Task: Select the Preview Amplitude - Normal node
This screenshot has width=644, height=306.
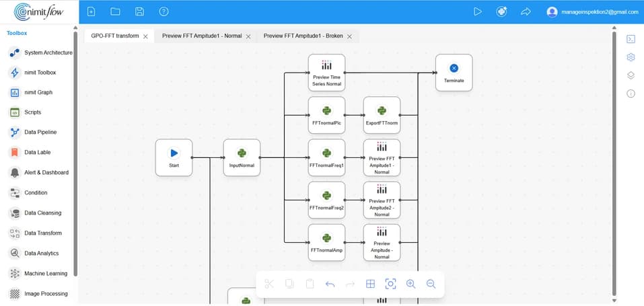Action: tap(382, 242)
